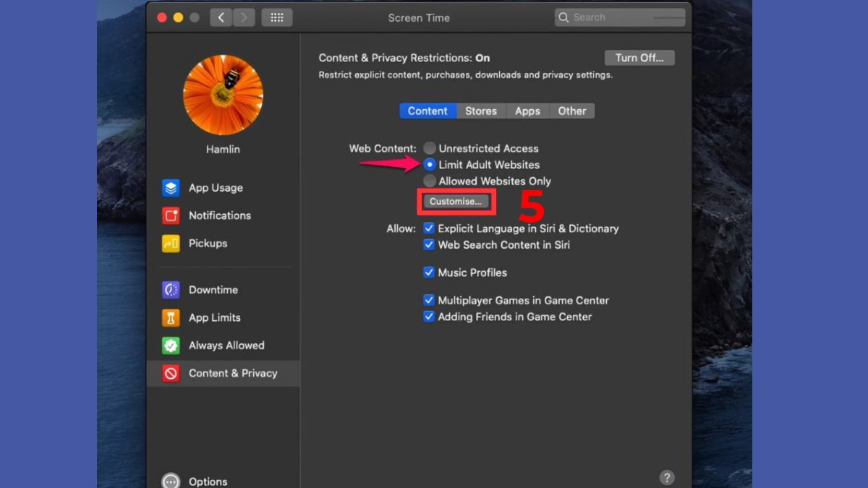Open the App Usage icon in sidebar
Viewport: 868px width, 488px height.
pyautogui.click(x=171, y=188)
